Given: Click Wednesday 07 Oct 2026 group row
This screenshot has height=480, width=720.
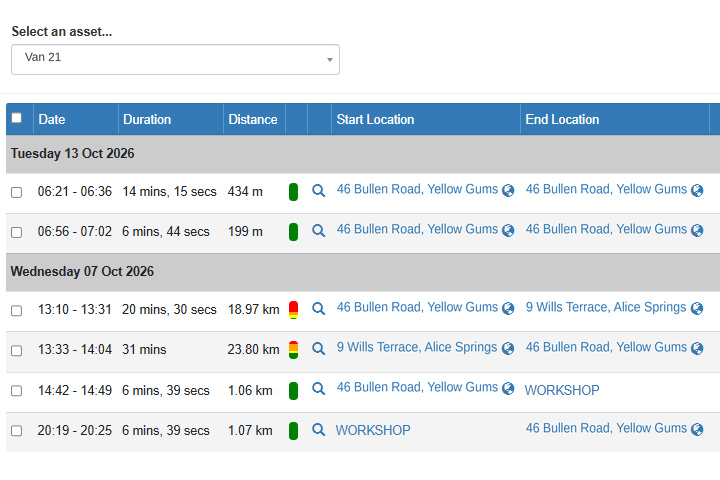Looking at the screenshot, I should (363, 271).
